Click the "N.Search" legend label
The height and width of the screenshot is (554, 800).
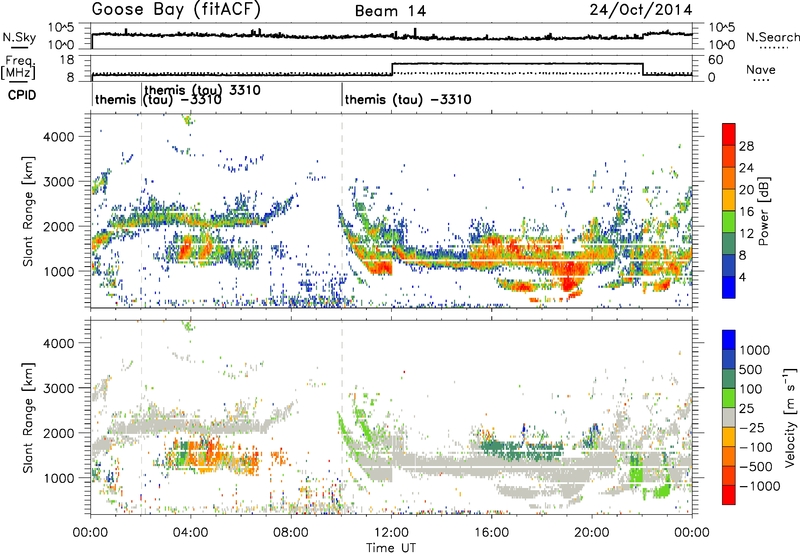click(772, 37)
